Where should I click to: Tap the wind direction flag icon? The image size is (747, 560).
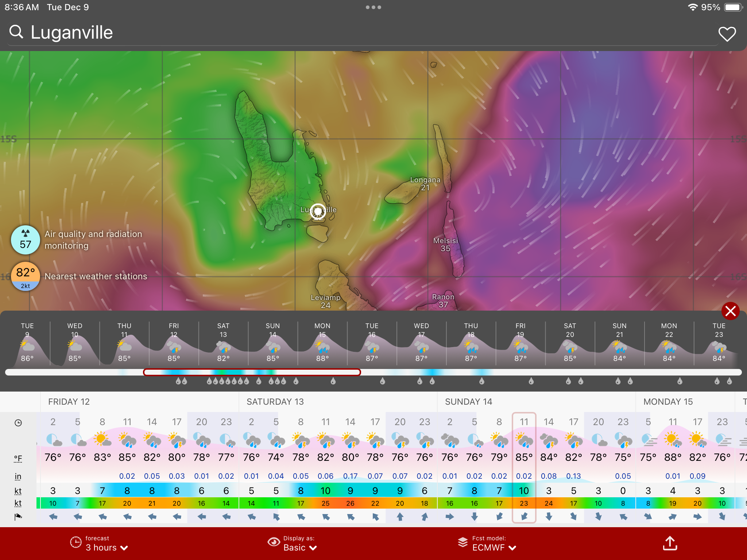tap(18, 517)
